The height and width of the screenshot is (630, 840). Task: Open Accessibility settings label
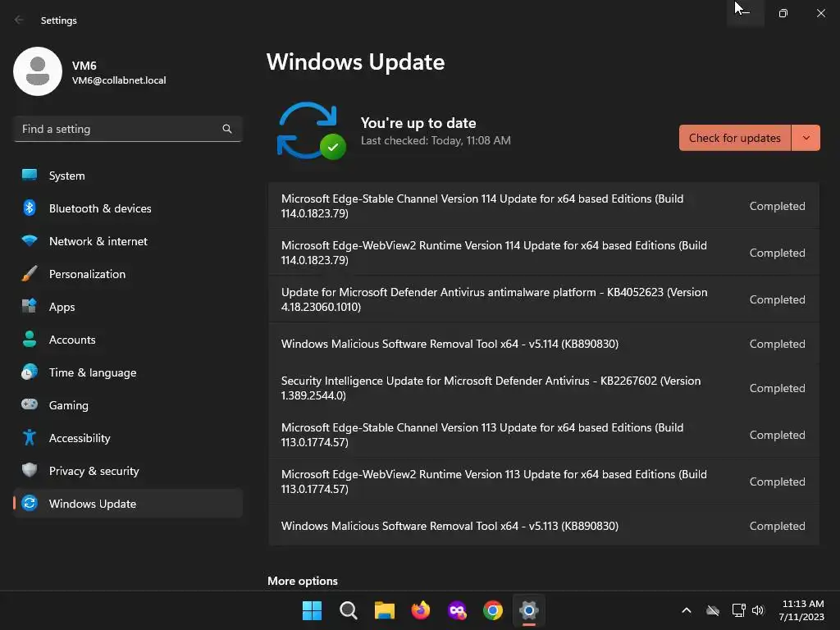[80, 438]
